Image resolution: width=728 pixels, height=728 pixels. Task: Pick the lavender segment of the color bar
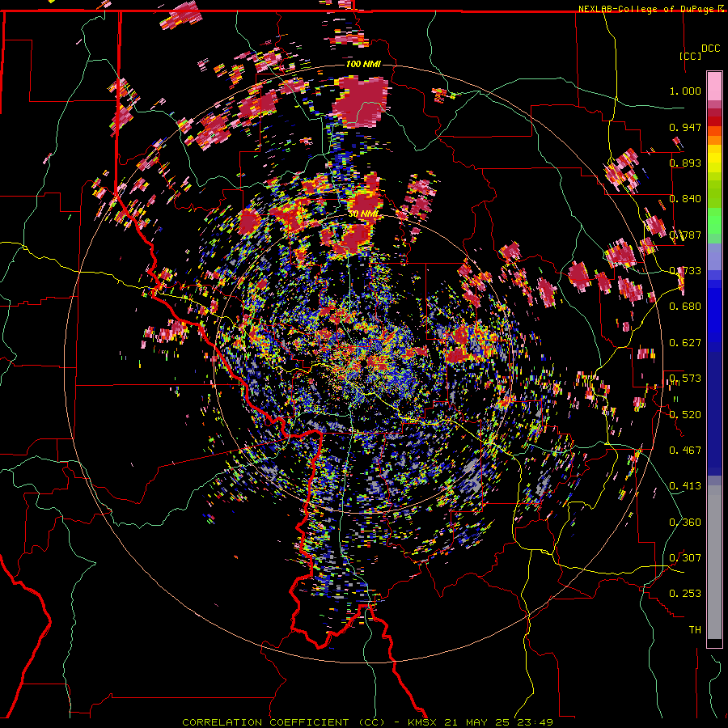pos(714,256)
